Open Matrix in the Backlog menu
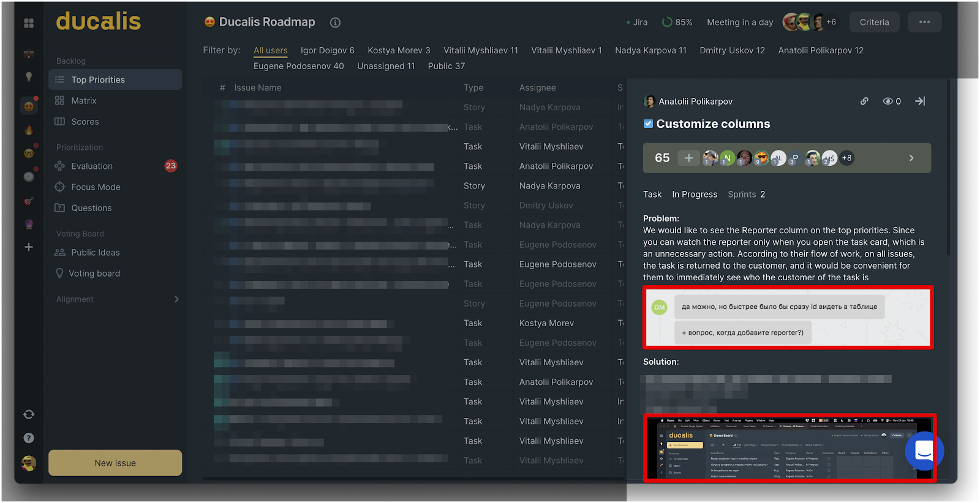This screenshot has height=503, width=980. (x=84, y=101)
